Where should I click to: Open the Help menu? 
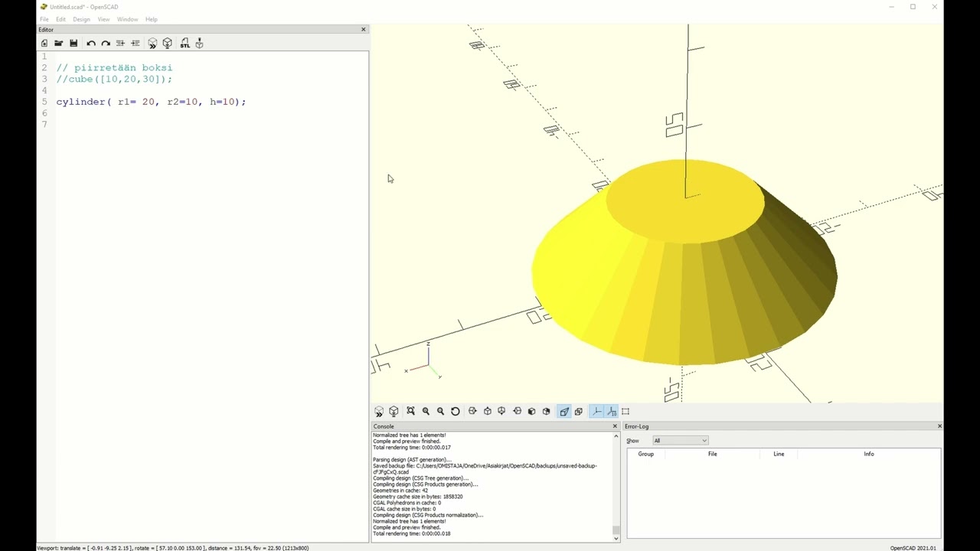[152, 19]
